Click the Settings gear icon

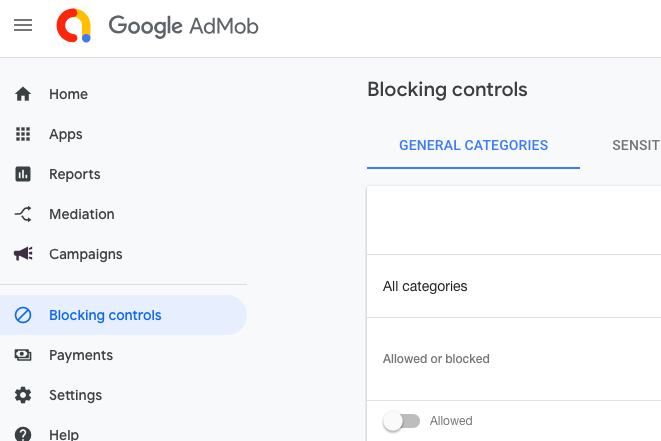(x=23, y=395)
